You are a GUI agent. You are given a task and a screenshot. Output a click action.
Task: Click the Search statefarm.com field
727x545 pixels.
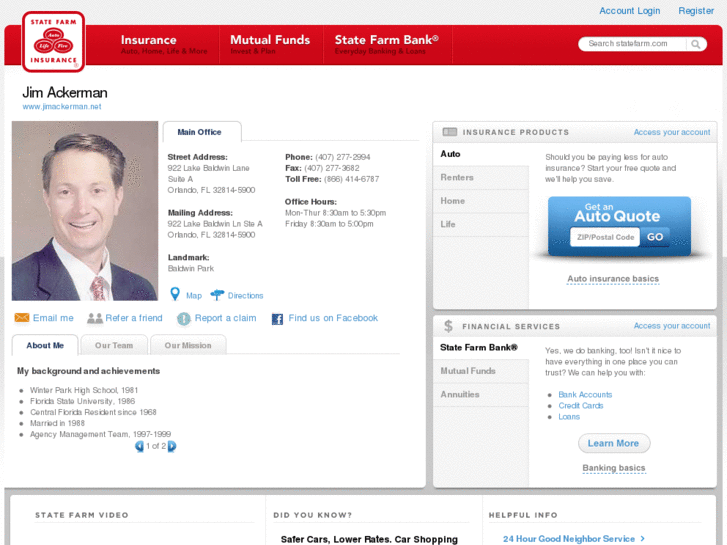click(634, 44)
